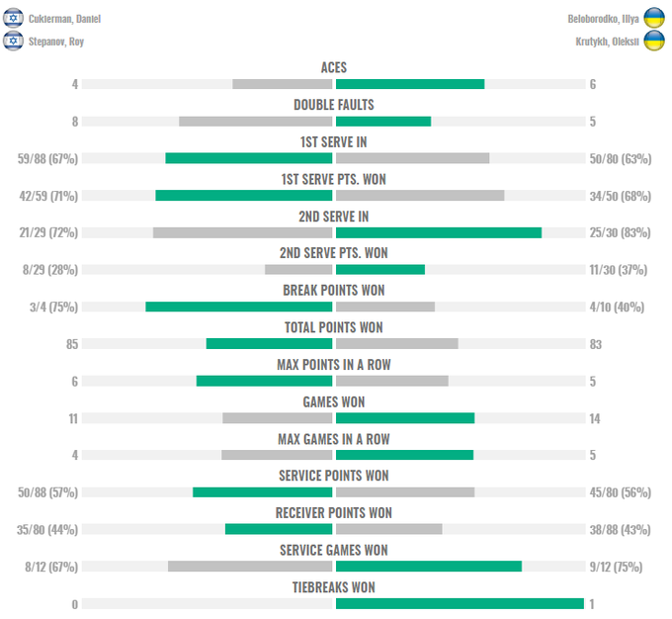This screenshot has width=672, height=619.
Task: Click the 9/12 (75%) service games value
Action: pos(621,568)
